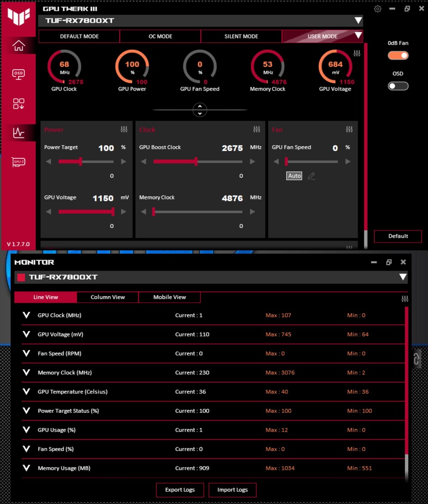Click the GPU Fan Speed slider handle
The image size is (428, 504).
click(286, 162)
